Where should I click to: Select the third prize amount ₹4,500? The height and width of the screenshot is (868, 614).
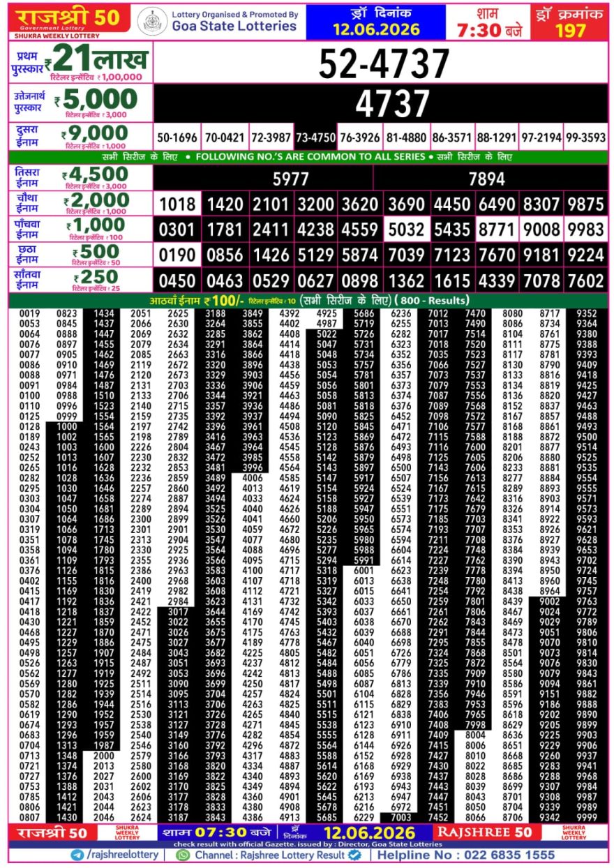click(x=94, y=174)
